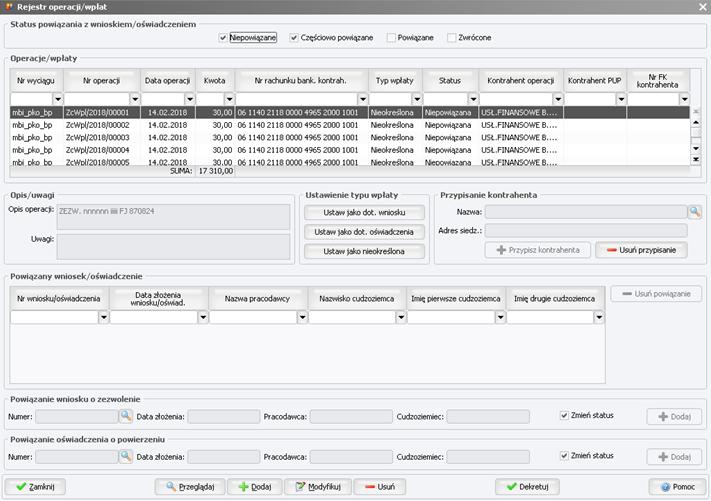Sort by the Nr wyciągu column header

[x=36, y=80]
